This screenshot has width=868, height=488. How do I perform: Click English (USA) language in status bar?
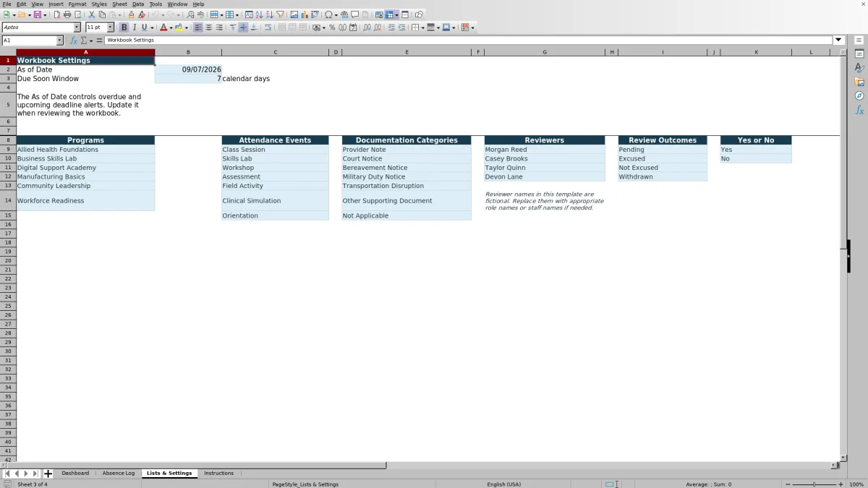point(503,484)
